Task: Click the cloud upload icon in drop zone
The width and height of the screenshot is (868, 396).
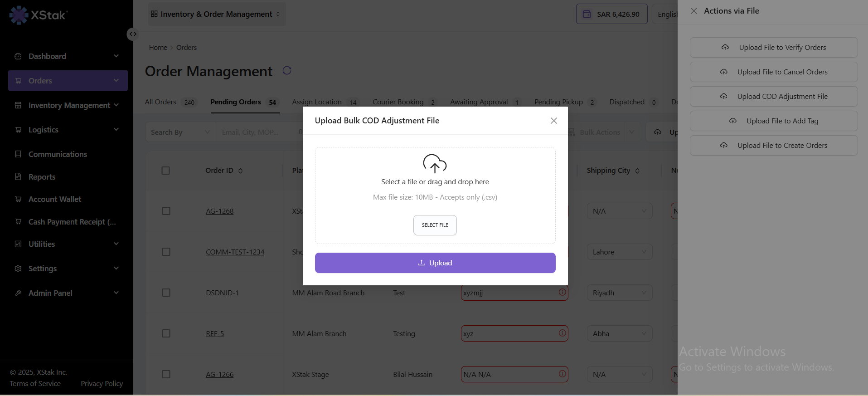Action: [435, 164]
